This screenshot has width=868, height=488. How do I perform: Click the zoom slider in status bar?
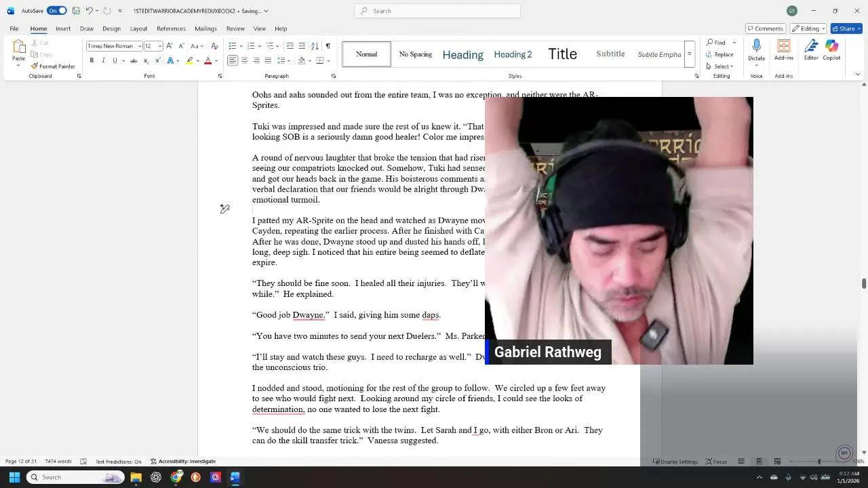click(x=818, y=462)
